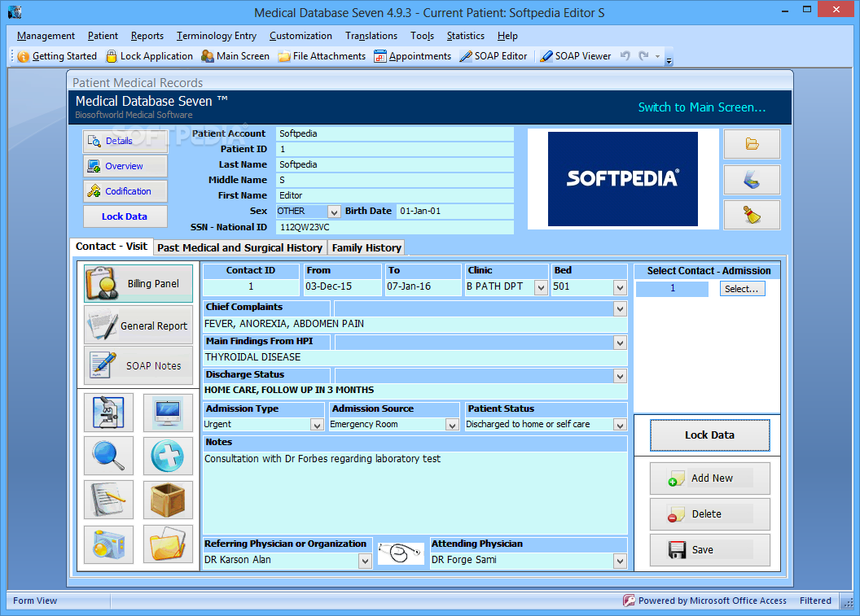The width and height of the screenshot is (860, 616).
Task: Open the camera photo icon button
Action: click(108, 544)
